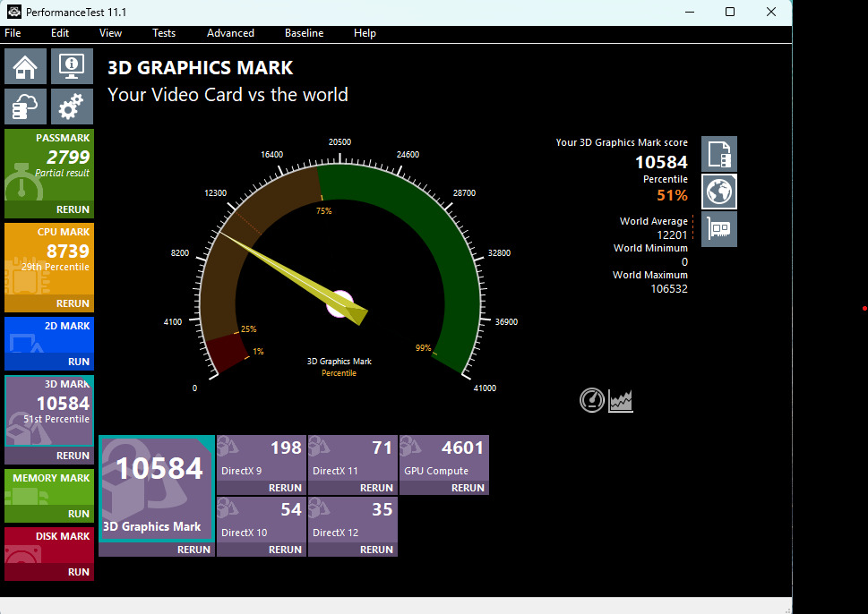Select the DirectX 11 score tile
This screenshot has height=614, width=868.
(x=353, y=458)
